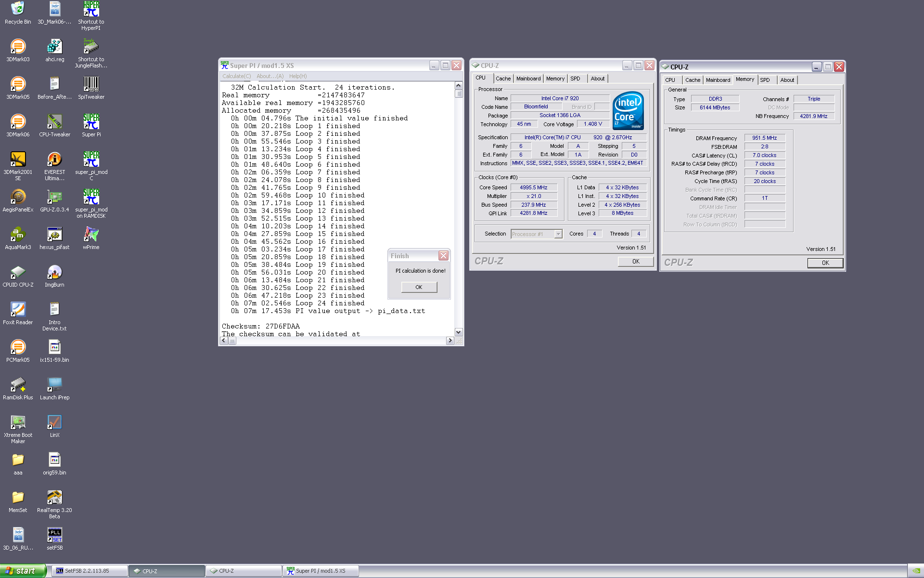Viewport: 924px width, 578px height.
Task: Open the CPUID CPU-Z desktop icon
Action: pos(18,276)
